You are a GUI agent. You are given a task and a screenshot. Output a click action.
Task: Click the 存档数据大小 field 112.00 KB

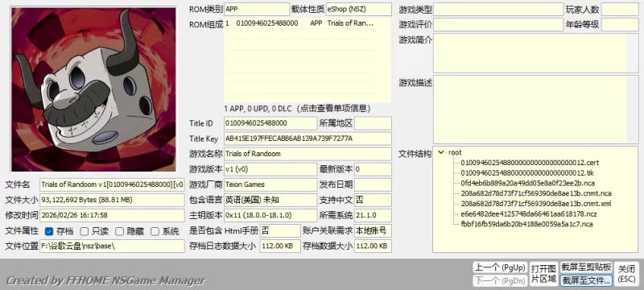(x=373, y=246)
